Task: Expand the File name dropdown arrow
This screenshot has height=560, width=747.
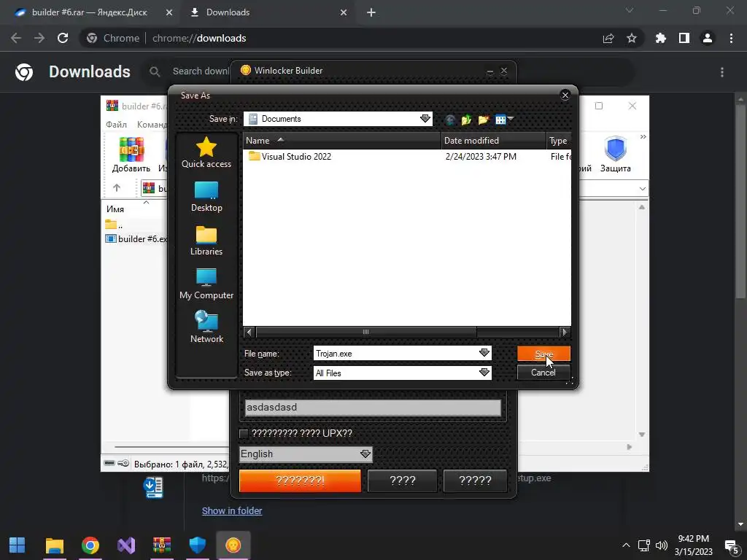Action: (484, 353)
